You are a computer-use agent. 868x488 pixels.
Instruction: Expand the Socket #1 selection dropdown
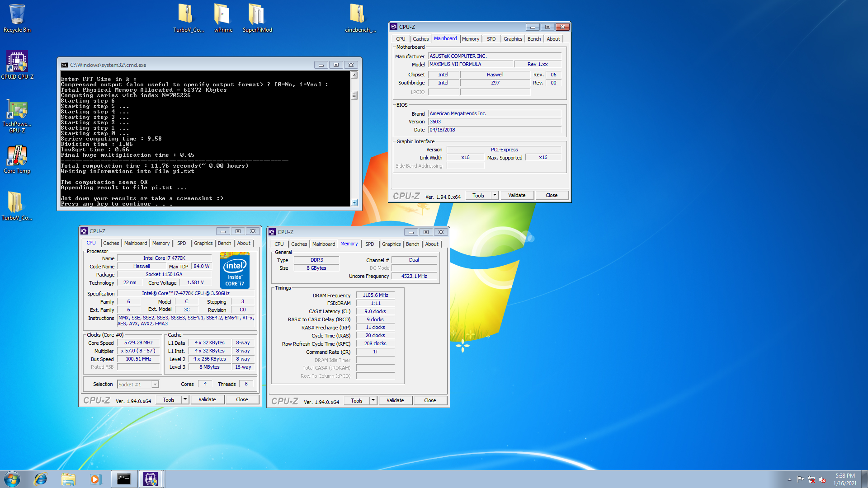coord(155,385)
